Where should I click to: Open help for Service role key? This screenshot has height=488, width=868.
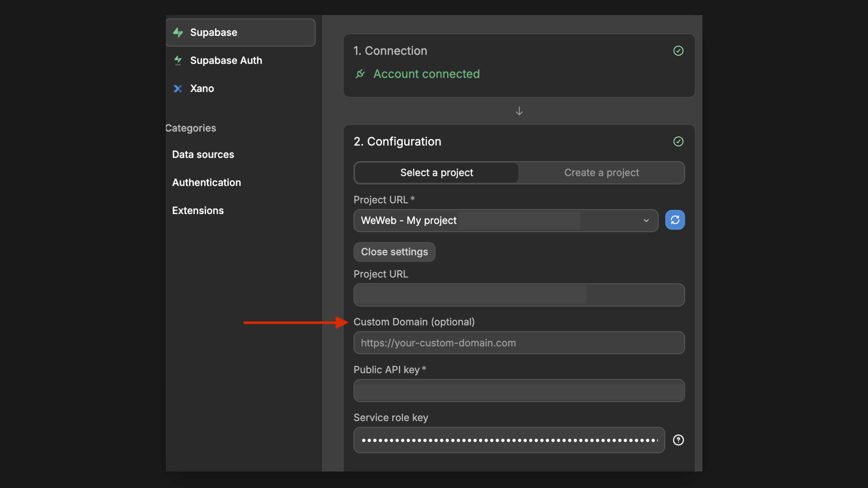(x=678, y=440)
